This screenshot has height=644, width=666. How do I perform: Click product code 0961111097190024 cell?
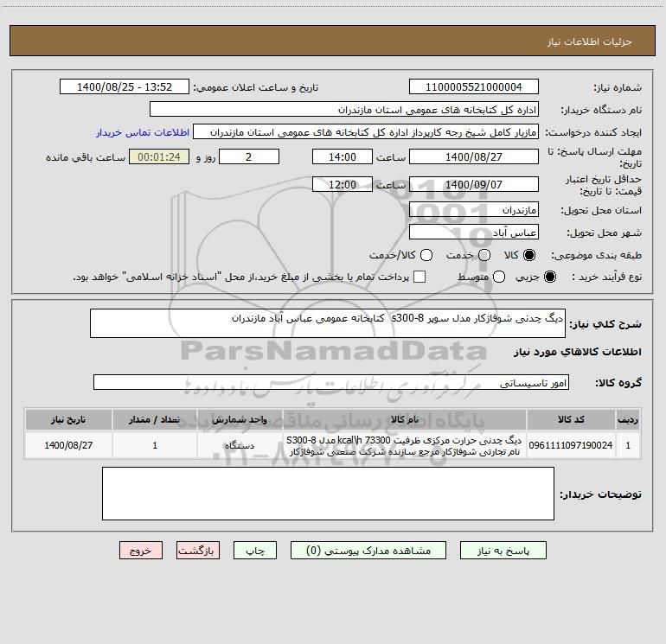click(x=571, y=445)
